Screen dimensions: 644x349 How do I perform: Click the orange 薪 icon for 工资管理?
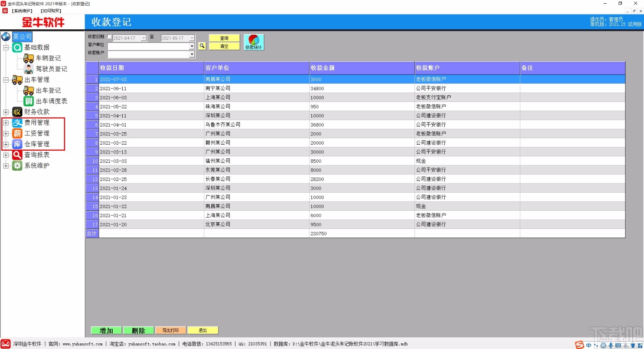pos(17,133)
